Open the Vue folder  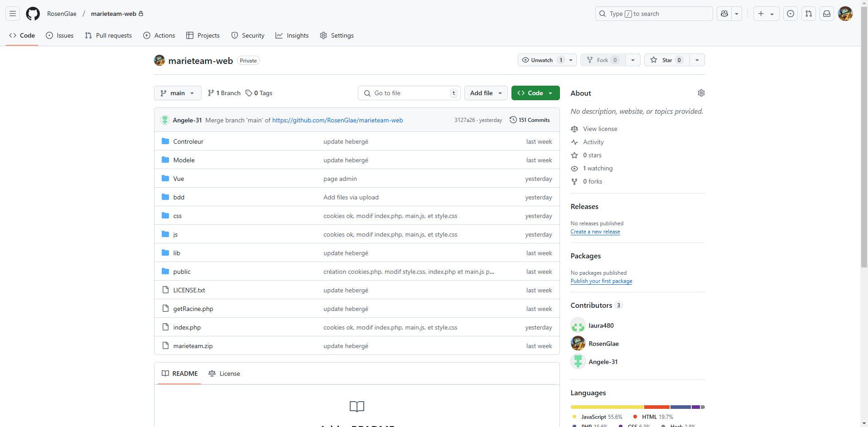[178, 179]
